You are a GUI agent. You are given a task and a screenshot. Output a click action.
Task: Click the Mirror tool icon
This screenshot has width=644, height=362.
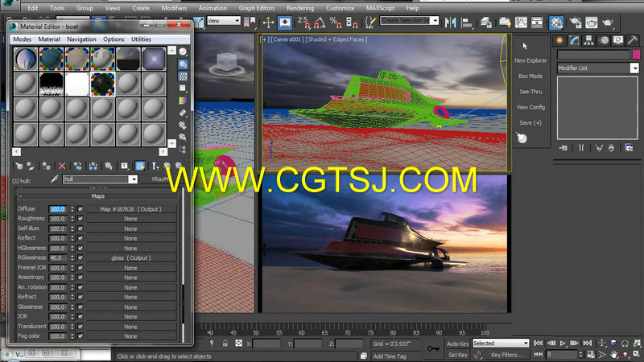tap(450, 23)
